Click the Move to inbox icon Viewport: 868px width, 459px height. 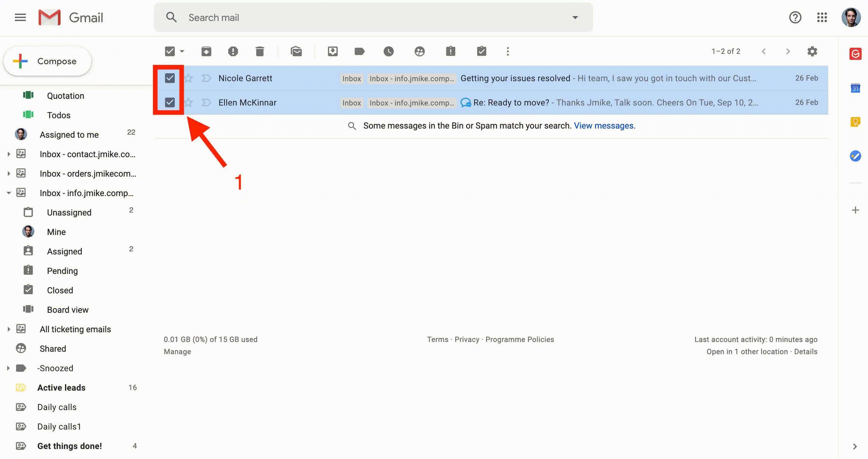click(x=332, y=51)
